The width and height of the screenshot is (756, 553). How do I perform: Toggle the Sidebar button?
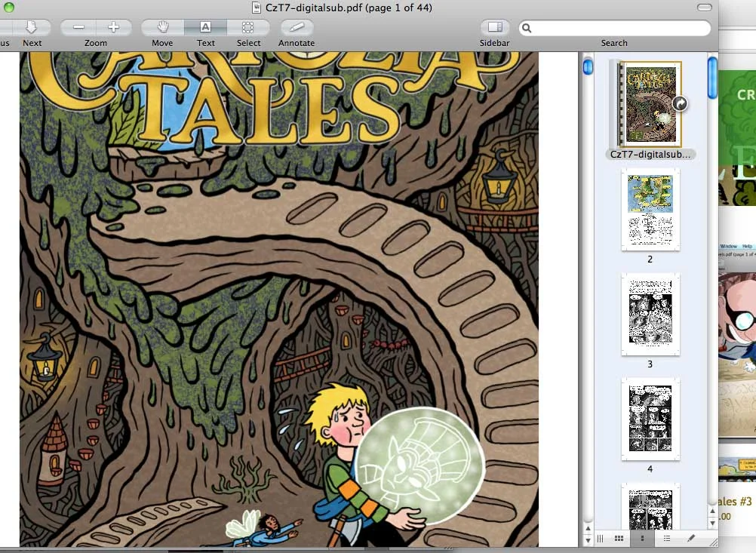(x=495, y=27)
